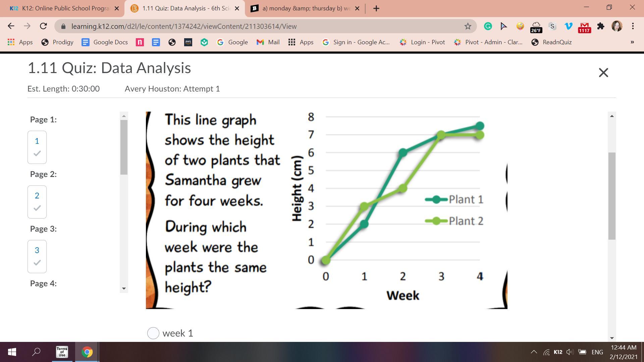Open the Extensions puzzle icon
This screenshot has height=362, width=644.
pyautogui.click(x=601, y=26)
